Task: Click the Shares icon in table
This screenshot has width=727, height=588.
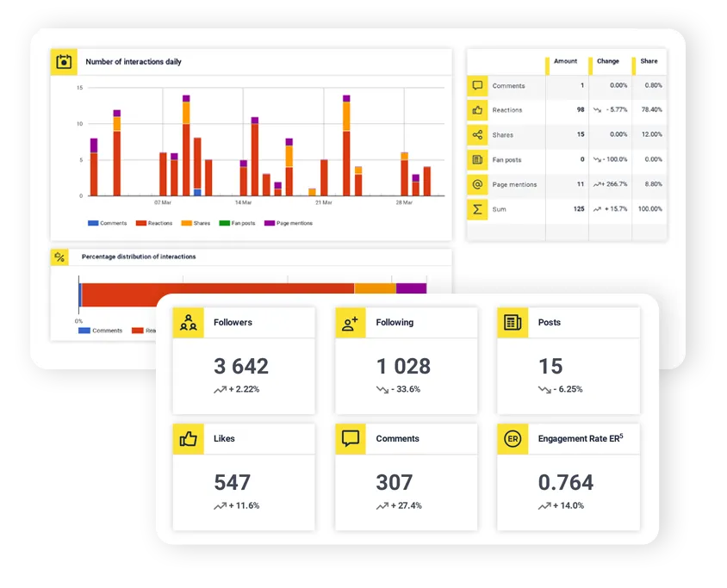Action: (477, 135)
